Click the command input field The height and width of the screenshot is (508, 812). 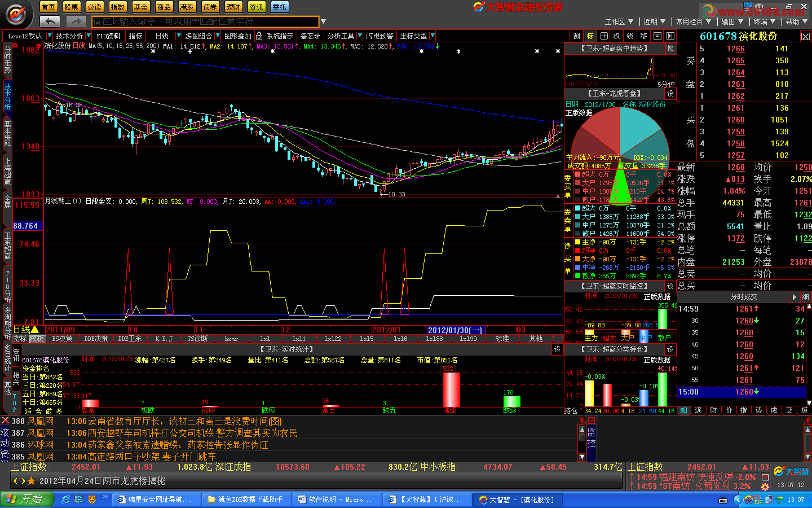205,21
